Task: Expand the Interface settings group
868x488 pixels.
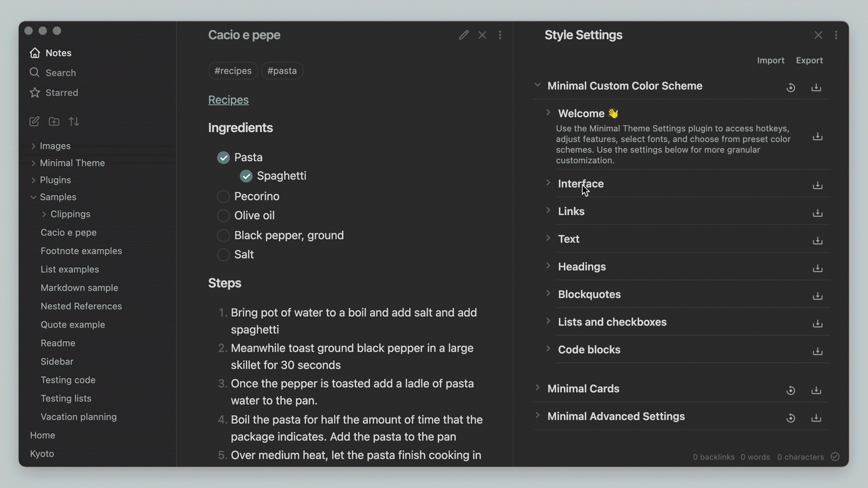Action: (x=548, y=183)
